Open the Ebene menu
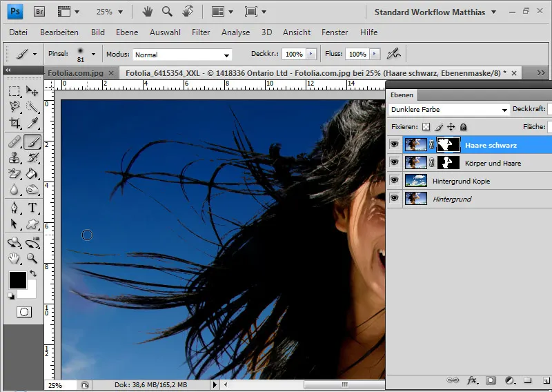This screenshot has width=552, height=392. (127, 32)
